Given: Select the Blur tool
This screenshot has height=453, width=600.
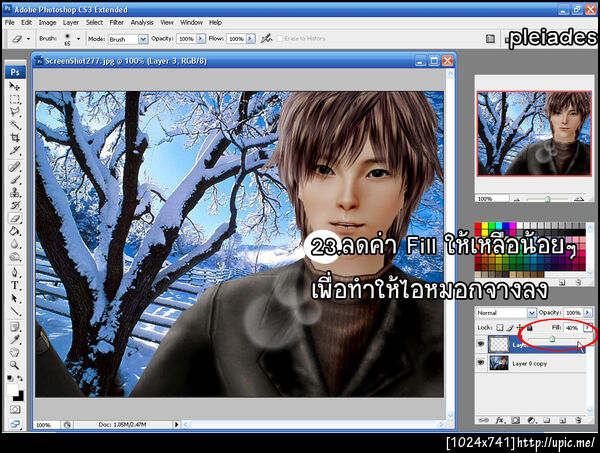Looking at the screenshot, I should (15, 244).
